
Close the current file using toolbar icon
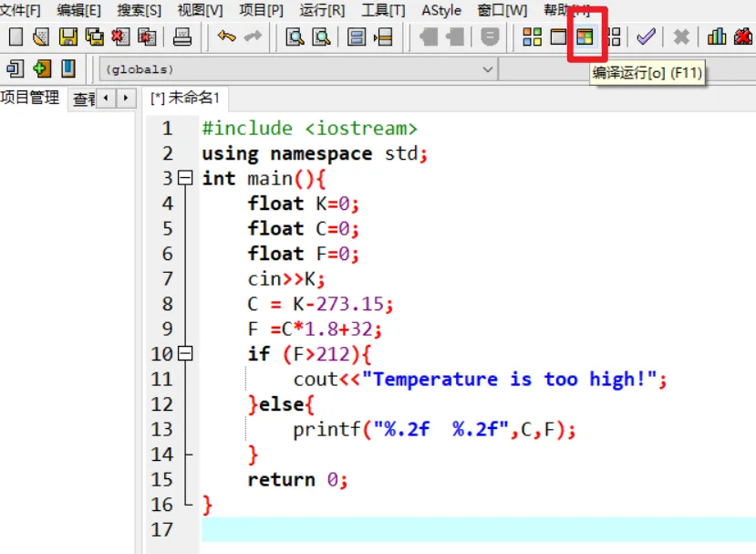(120, 37)
